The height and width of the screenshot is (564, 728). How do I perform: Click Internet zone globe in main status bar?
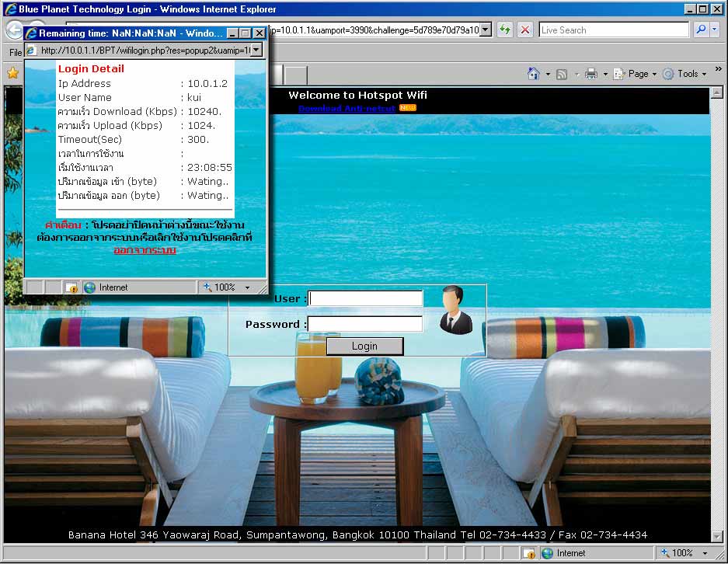(x=548, y=553)
